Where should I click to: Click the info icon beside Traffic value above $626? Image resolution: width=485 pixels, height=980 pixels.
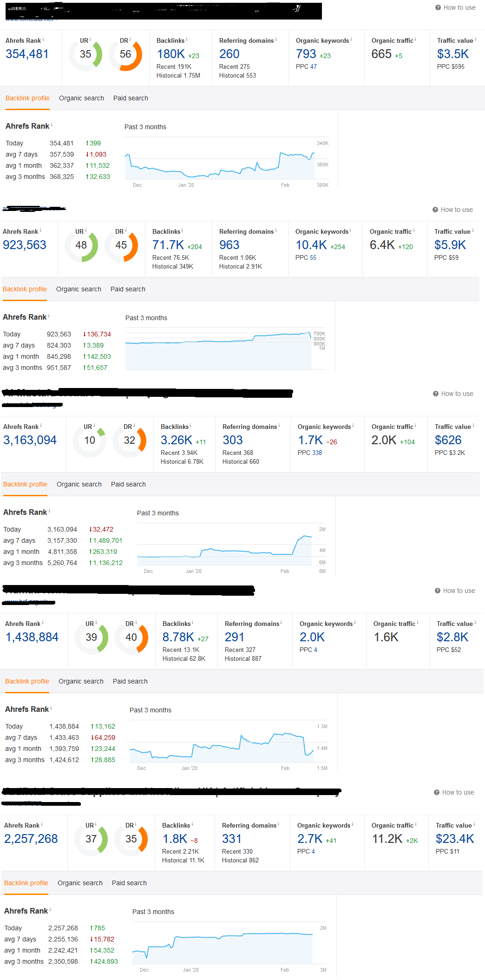coord(473,426)
